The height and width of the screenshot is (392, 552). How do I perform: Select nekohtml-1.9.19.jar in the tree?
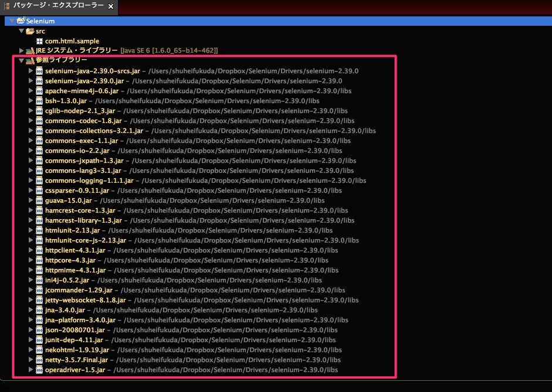coord(77,350)
